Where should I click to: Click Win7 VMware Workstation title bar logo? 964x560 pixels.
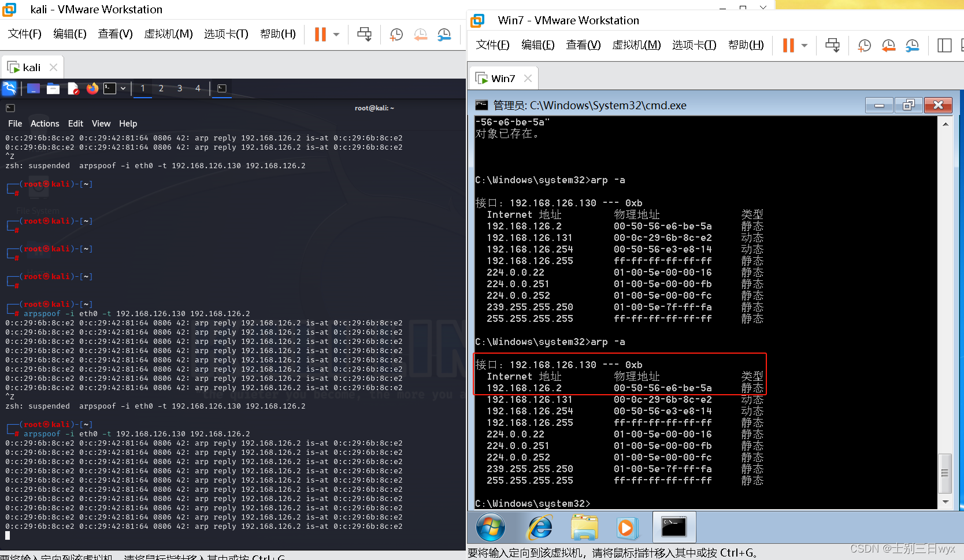[x=477, y=21]
